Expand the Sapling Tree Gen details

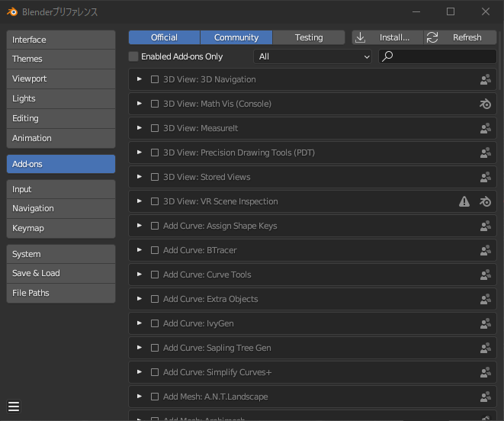pos(140,348)
